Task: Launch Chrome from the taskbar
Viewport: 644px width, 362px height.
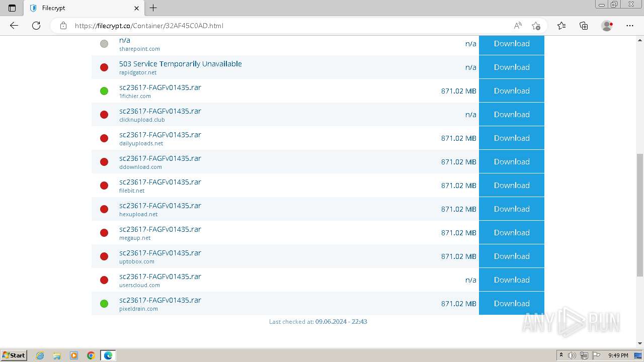Action: pyautogui.click(x=91, y=355)
